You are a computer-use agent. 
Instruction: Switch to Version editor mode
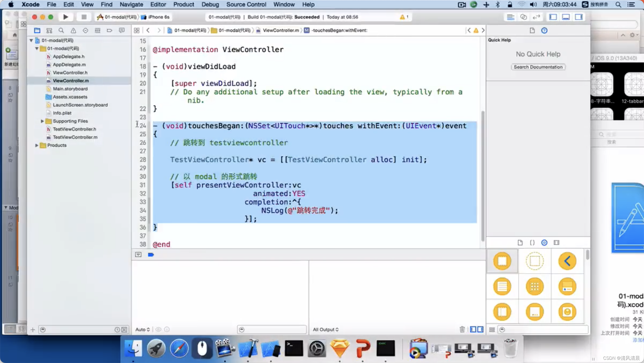tap(536, 17)
